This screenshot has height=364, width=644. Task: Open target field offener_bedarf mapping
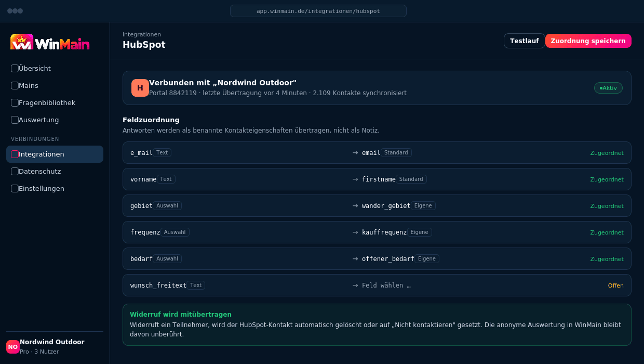coord(388,259)
